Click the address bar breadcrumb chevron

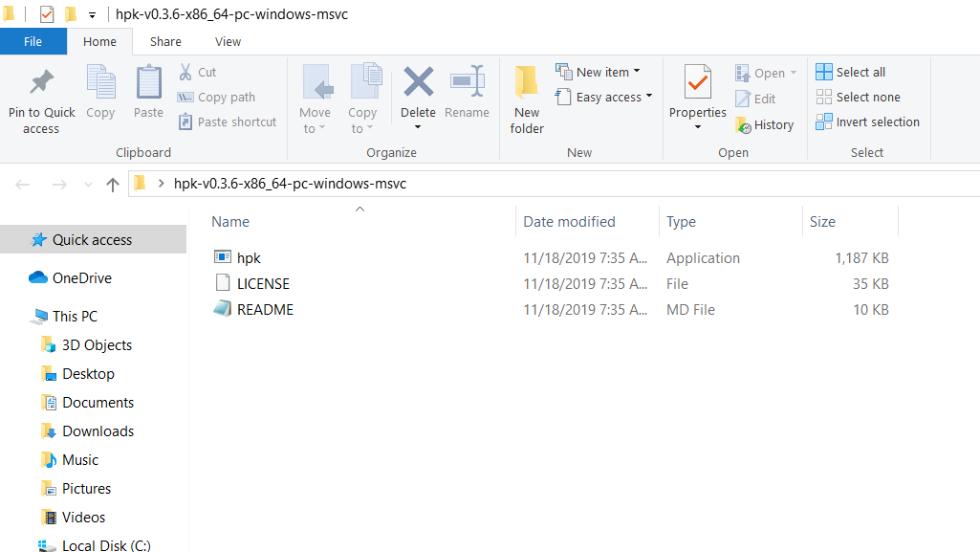162,184
